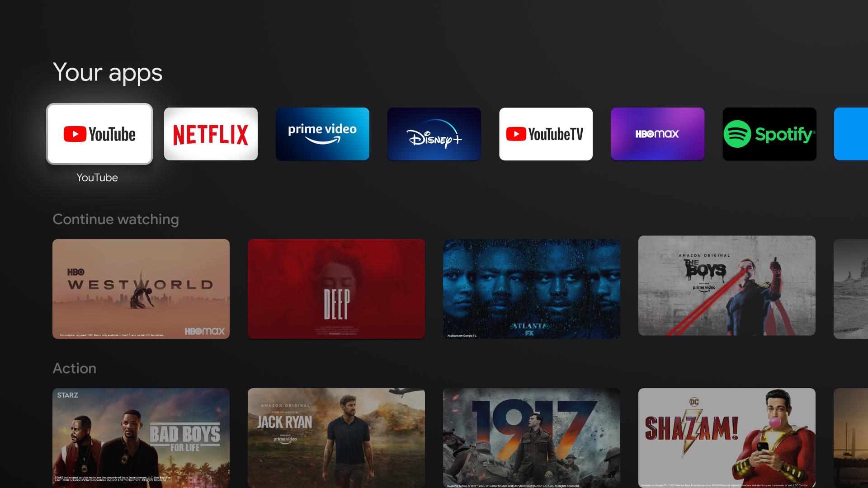
Task: Select Bad Boys For Life on Starz
Action: point(142,438)
